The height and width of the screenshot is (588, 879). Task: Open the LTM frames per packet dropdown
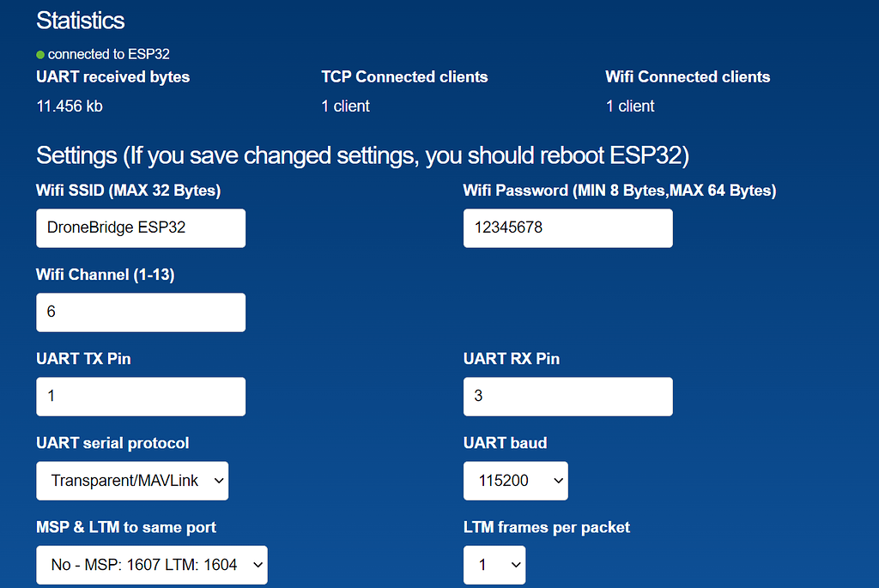point(494,565)
